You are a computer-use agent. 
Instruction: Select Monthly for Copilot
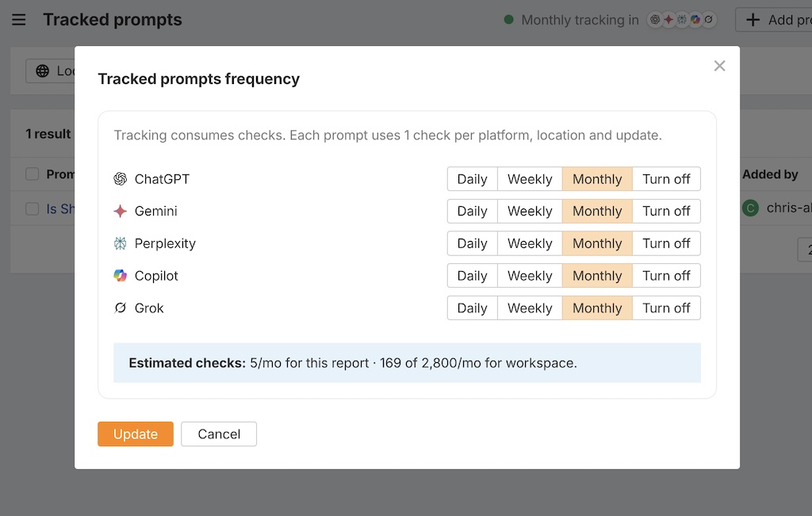[597, 276]
